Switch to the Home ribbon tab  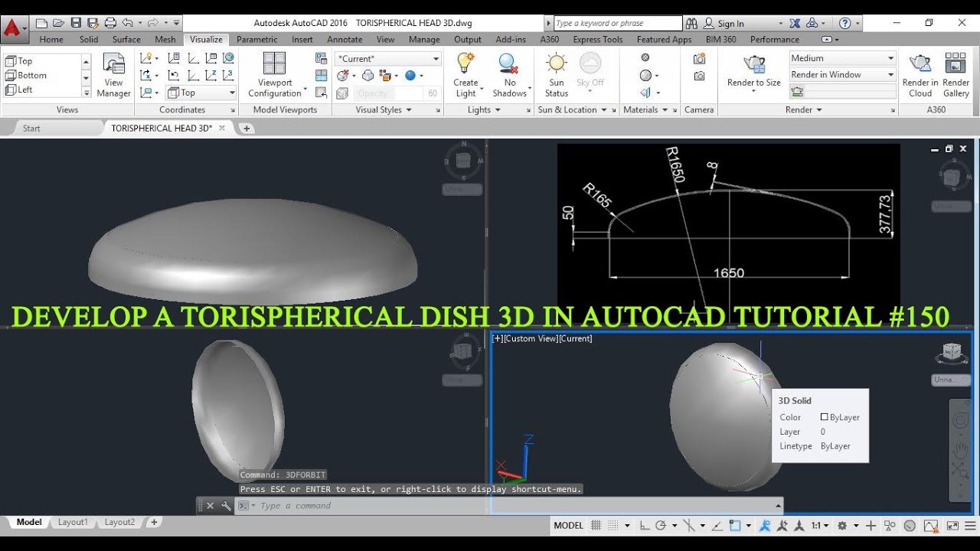click(x=51, y=39)
